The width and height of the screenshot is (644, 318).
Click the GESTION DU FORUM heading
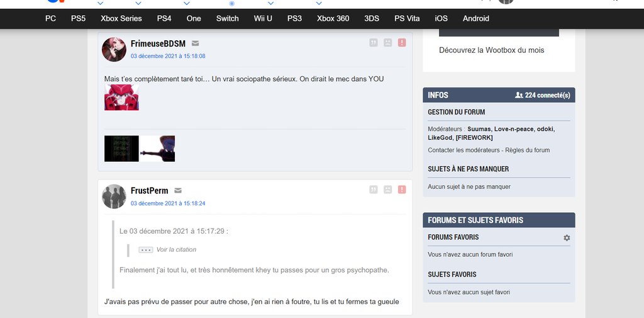[x=457, y=112]
